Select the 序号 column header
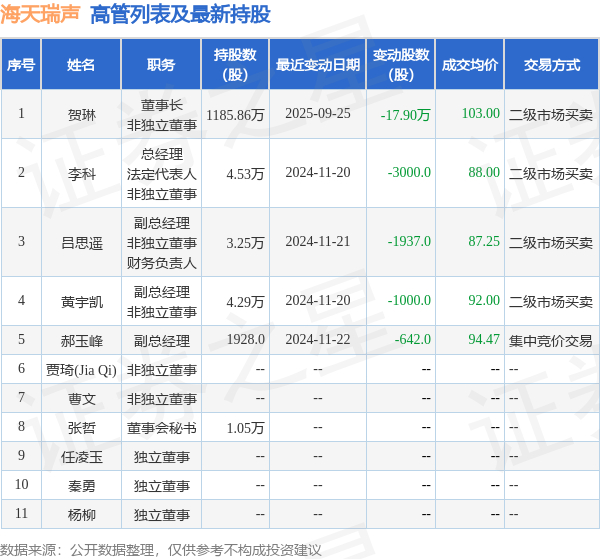Viewport: 600px width, 559px height. point(21,64)
